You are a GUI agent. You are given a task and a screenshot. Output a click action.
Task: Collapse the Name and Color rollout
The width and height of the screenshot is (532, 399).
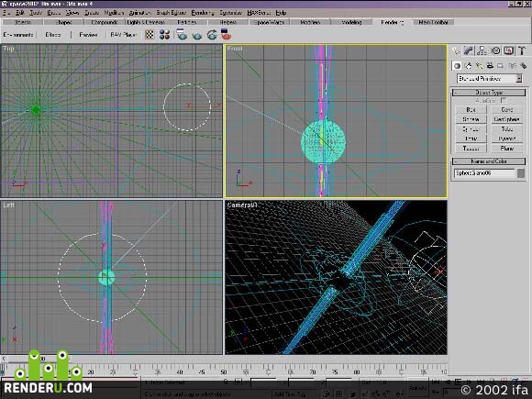489,161
